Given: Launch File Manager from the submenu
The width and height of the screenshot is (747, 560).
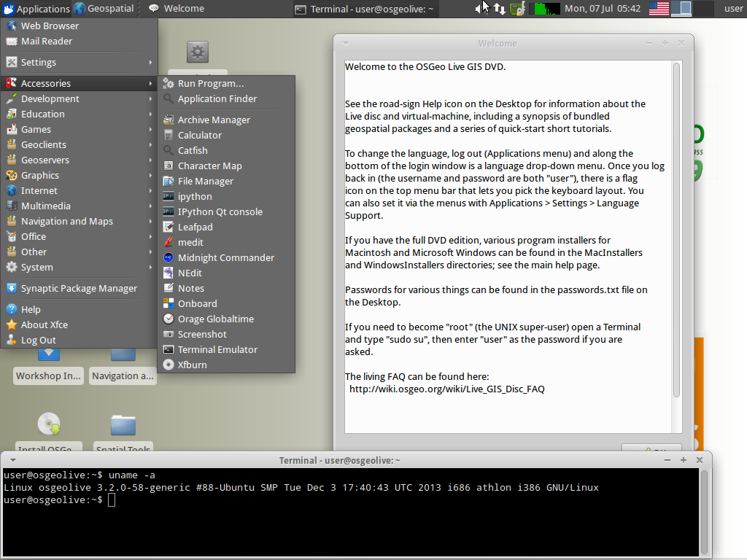Looking at the screenshot, I should (226, 181).
